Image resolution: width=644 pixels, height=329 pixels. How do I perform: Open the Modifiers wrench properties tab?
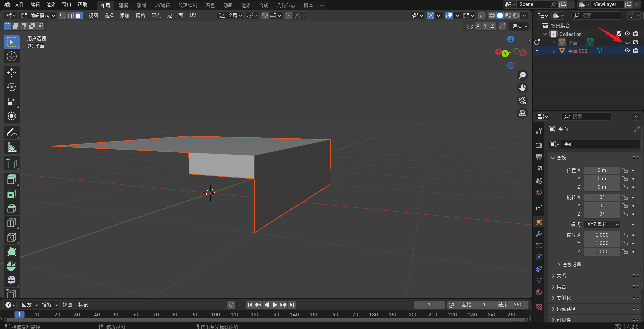click(539, 234)
